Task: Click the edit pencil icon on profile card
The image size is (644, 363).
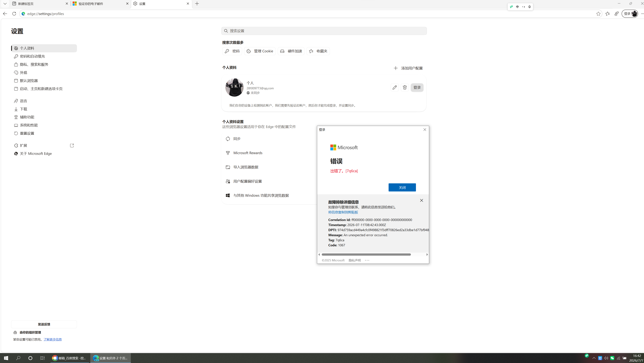Action: tap(395, 87)
